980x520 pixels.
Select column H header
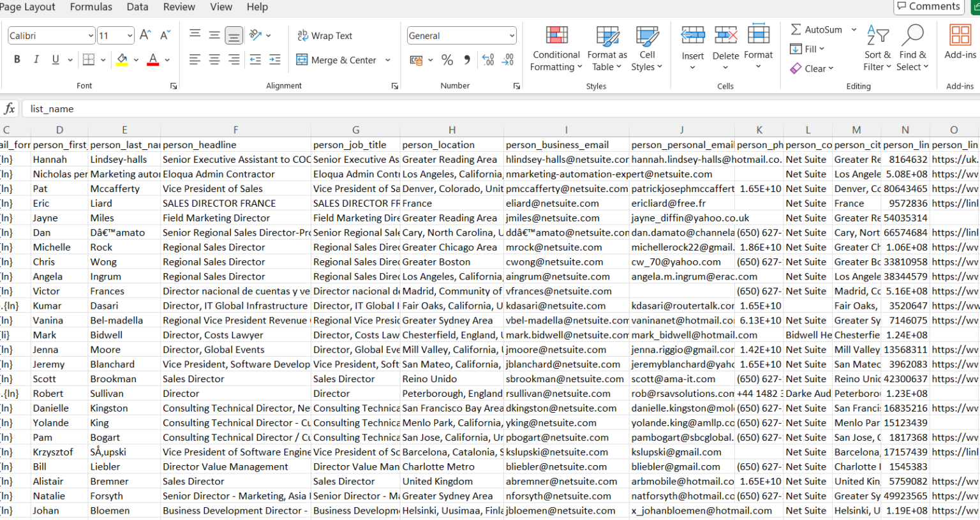[x=452, y=130]
